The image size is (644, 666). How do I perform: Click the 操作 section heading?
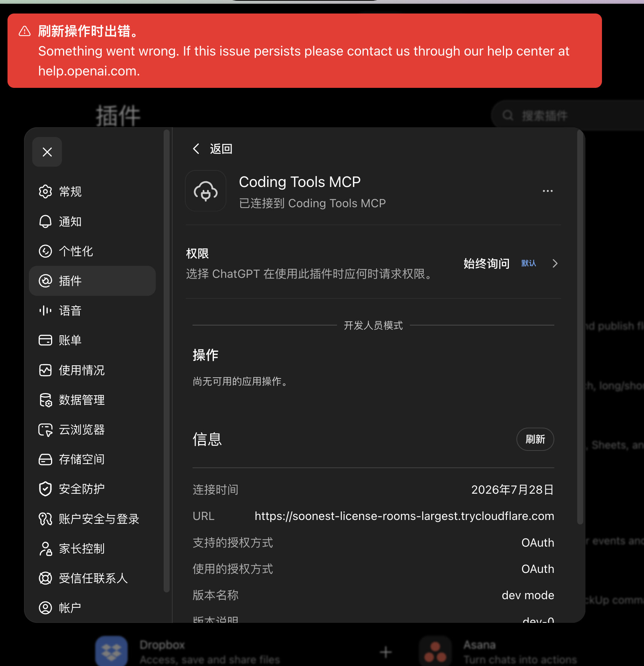coord(206,355)
